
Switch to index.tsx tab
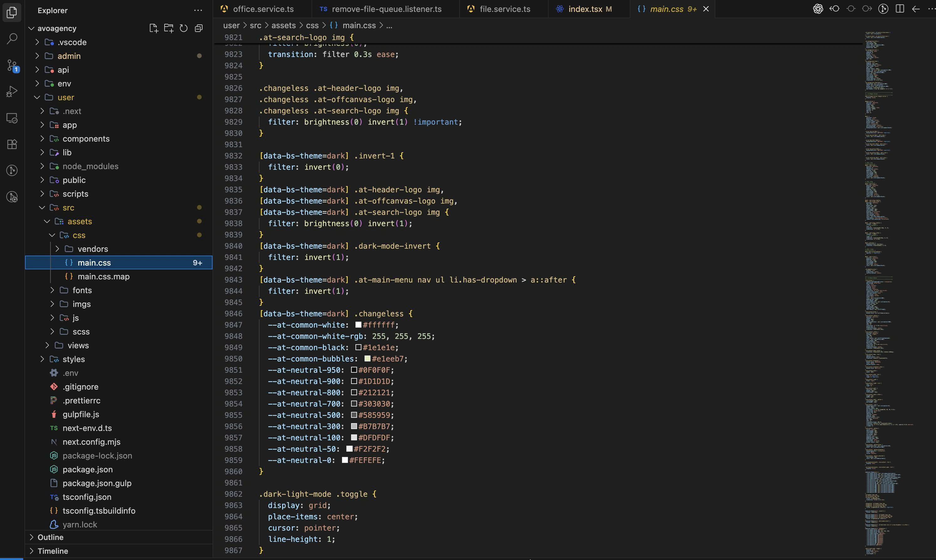[589, 9]
